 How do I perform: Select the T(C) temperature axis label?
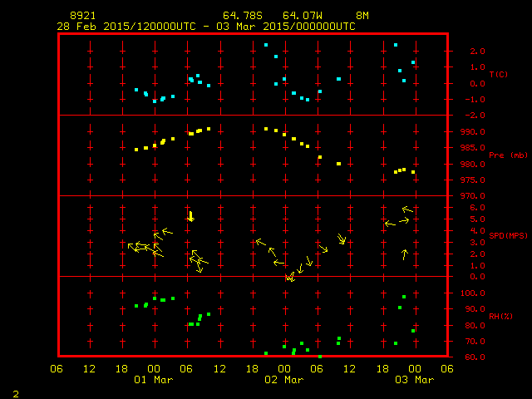coord(499,75)
